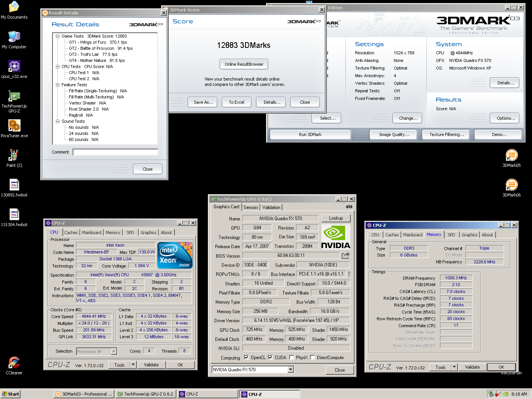The image size is (532, 399).
Task: Click Comment input field in Result Details
Action: [116, 152]
